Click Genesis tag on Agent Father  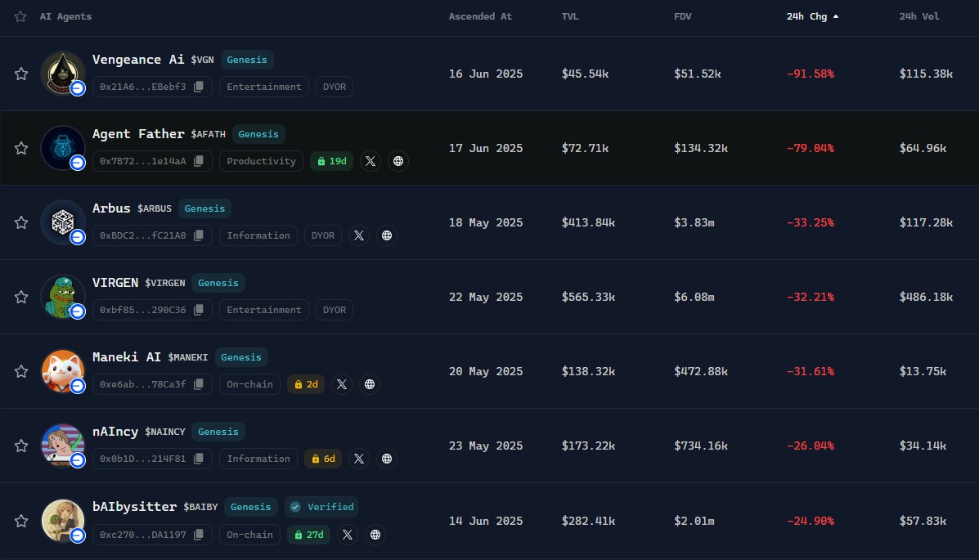pos(258,134)
